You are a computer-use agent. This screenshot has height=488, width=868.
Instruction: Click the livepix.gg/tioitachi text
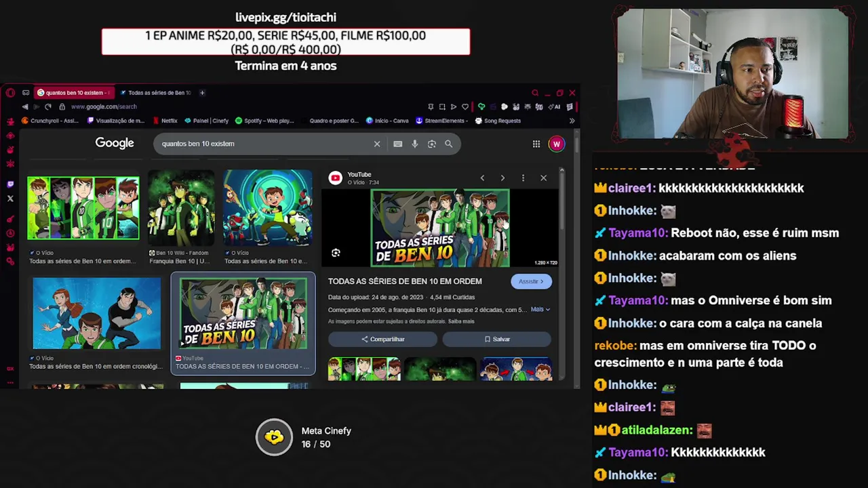285,17
